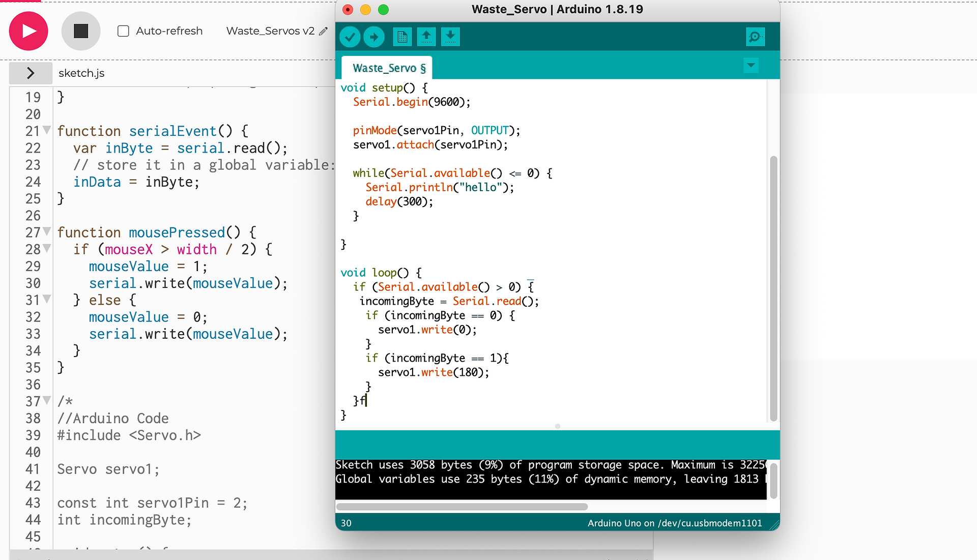This screenshot has height=560, width=977.
Task: Enable the Auto-refresh checkbox
Action: coord(123,31)
